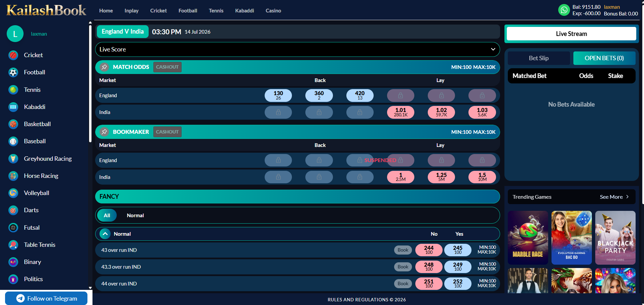
Task: Click Book for 43 over run IND
Action: click(403, 250)
